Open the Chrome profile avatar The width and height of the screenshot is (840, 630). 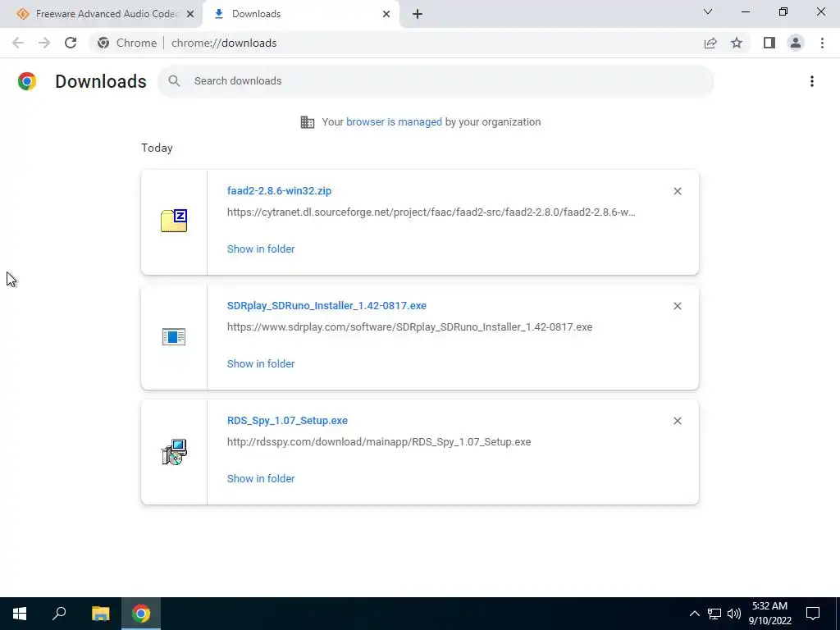(x=796, y=43)
